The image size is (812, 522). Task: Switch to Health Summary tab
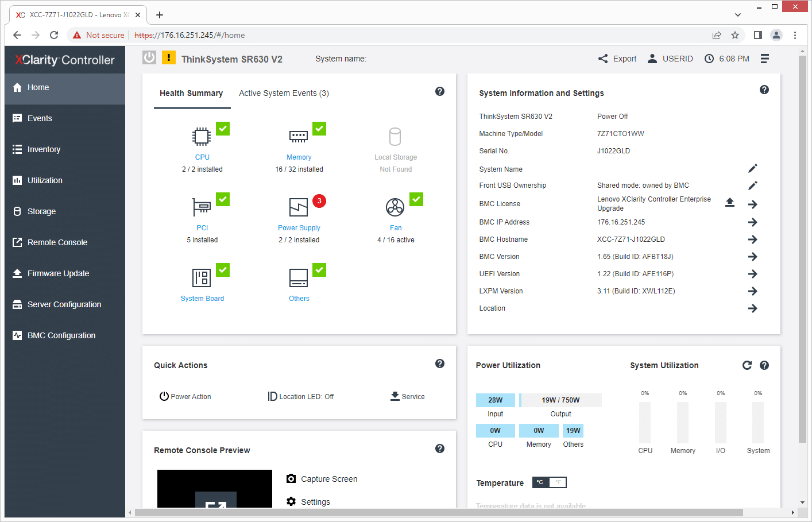pyautogui.click(x=191, y=93)
